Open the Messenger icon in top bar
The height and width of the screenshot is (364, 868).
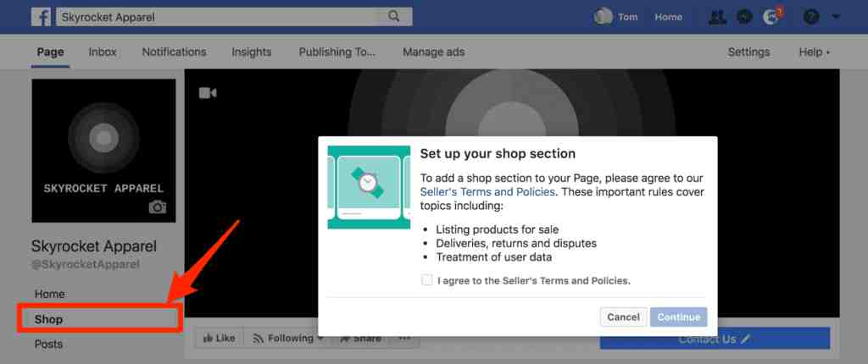[x=745, y=17]
